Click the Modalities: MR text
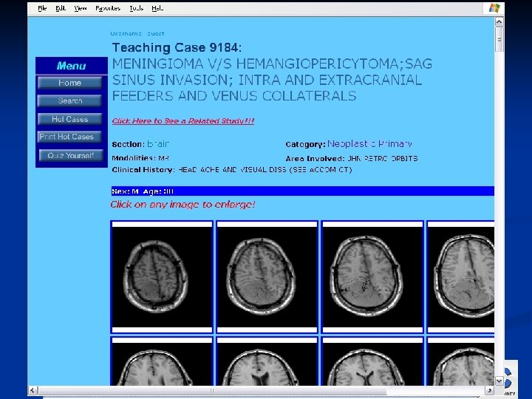This screenshot has width=532, height=399. coord(140,158)
